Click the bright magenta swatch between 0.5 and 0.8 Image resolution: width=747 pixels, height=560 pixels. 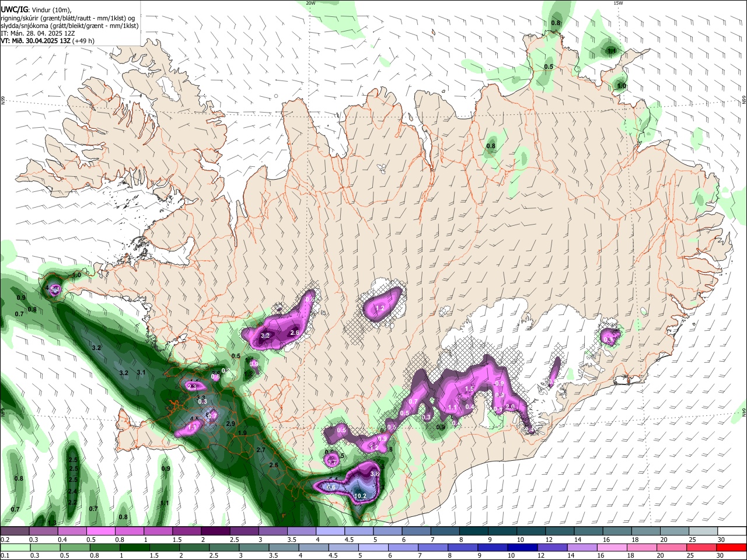tap(100, 531)
